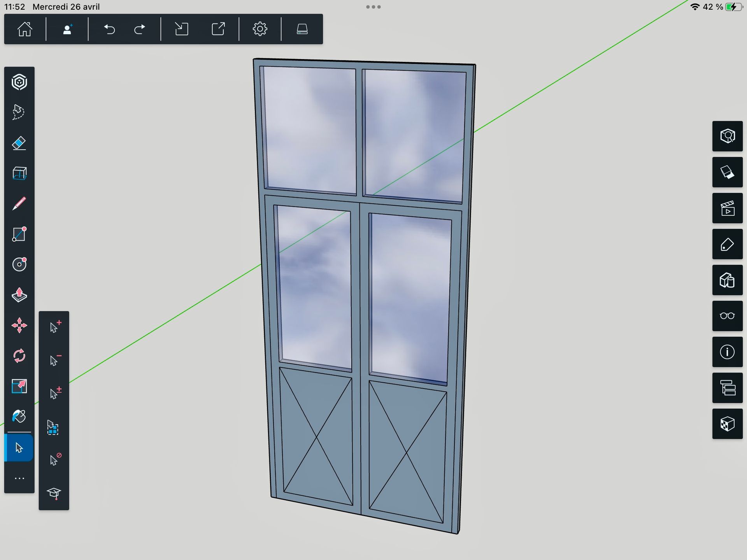Pick the Rotate tool

19,355
